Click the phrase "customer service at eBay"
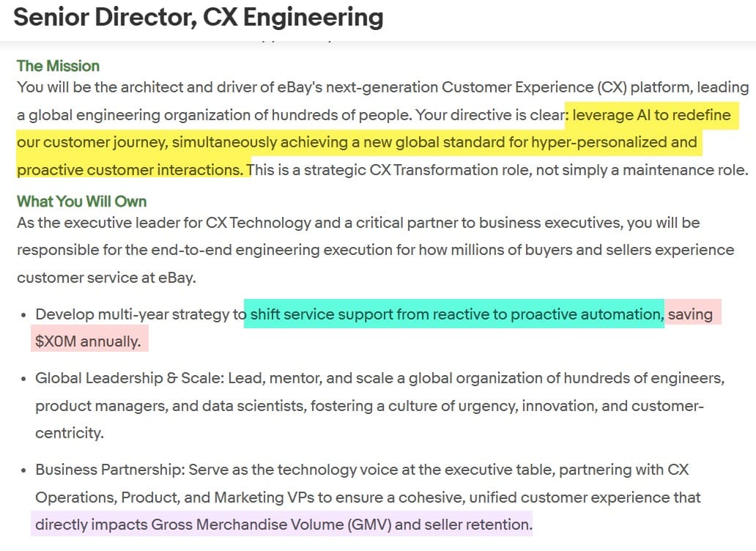Screen dimensions: 756x551 [x=106, y=278]
